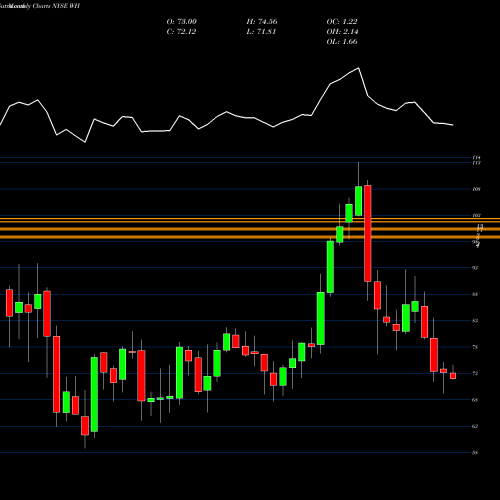Screen dimensions: 500x500
Task: Click the close price 'C: 72.12'
Action: pos(181,32)
